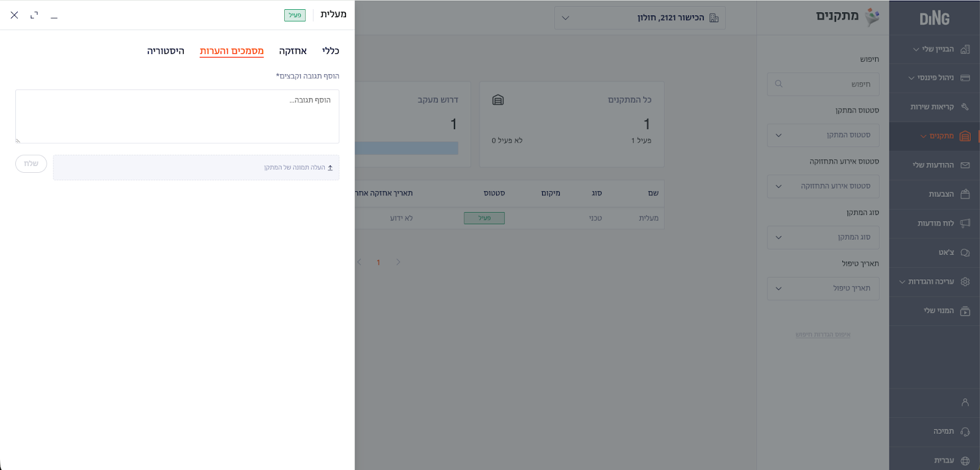980x470 pixels.
Task: Open the צ'אט chat icon in sidebar
Action: pyautogui.click(x=965, y=252)
